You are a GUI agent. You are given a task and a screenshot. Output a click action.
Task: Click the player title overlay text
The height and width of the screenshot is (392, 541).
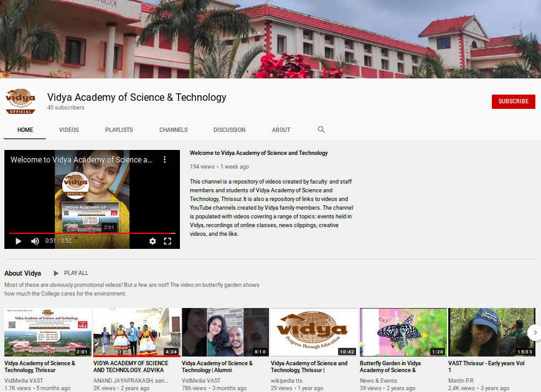pyautogui.click(x=82, y=160)
